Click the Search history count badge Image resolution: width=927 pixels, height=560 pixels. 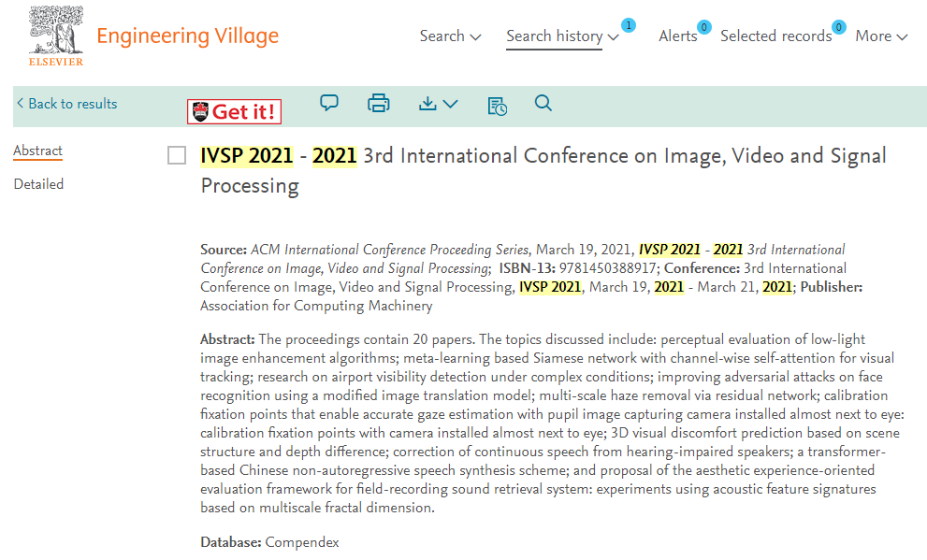(629, 25)
